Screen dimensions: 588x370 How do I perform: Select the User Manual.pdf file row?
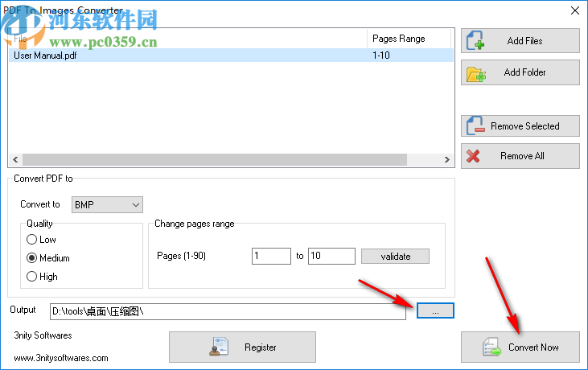(231, 55)
